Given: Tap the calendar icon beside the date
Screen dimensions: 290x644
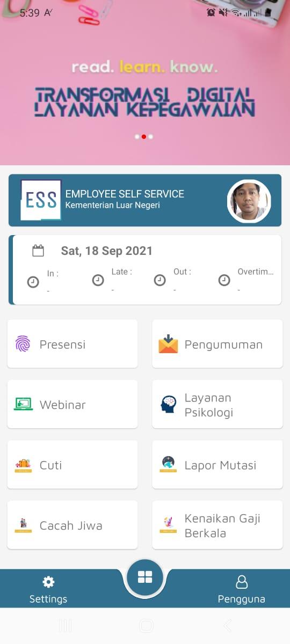Looking at the screenshot, I should 38,251.
